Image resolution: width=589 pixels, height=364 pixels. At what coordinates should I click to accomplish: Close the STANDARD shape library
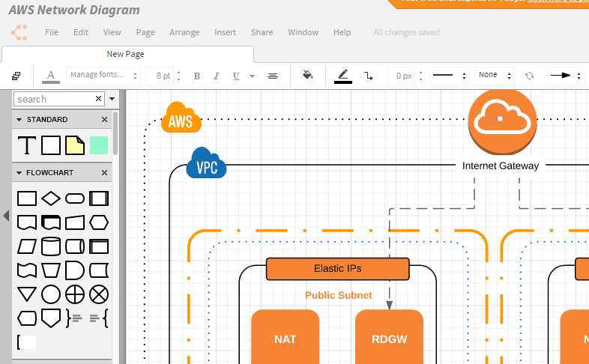click(104, 120)
